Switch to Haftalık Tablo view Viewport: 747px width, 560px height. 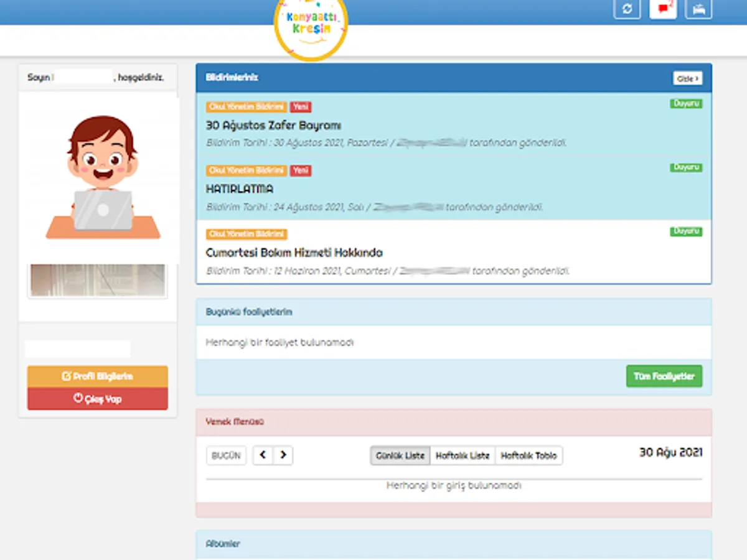point(529,455)
